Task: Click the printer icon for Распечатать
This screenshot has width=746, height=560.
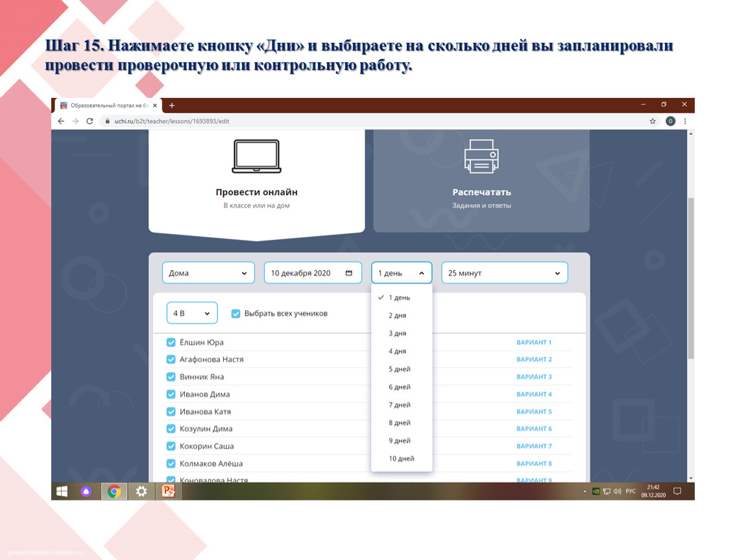Action: coord(481,156)
